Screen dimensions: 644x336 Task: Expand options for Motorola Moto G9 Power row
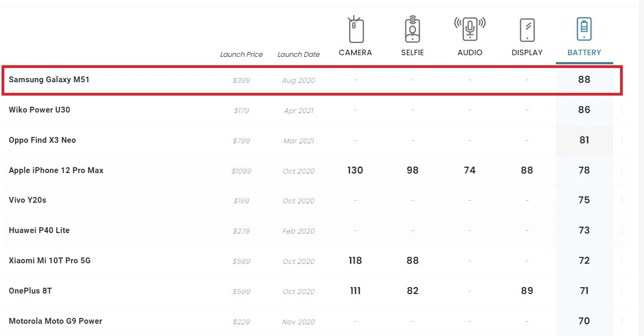pos(622,321)
